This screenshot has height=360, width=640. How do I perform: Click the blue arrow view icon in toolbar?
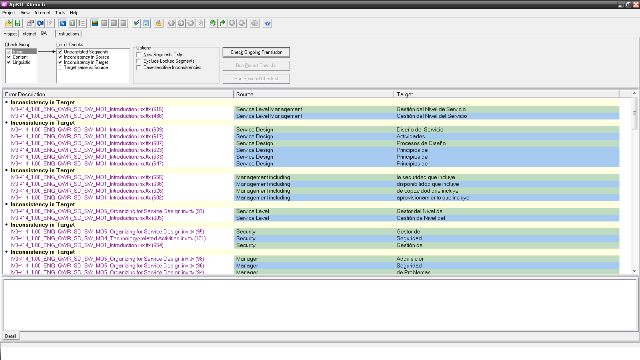tap(63, 23)
